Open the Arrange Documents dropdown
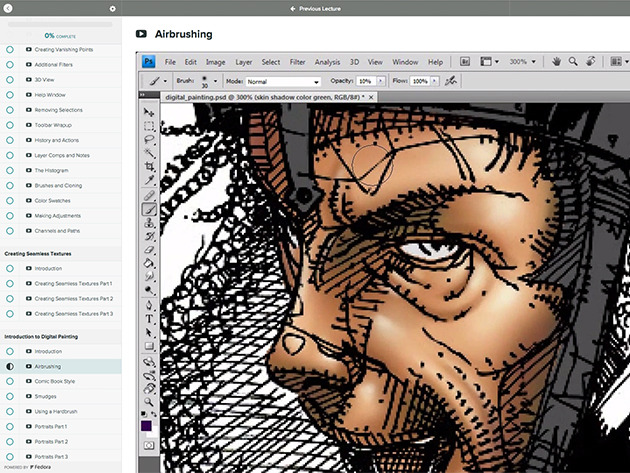The image size is (630, 473). pyautogui.click(x=619, y=61)
